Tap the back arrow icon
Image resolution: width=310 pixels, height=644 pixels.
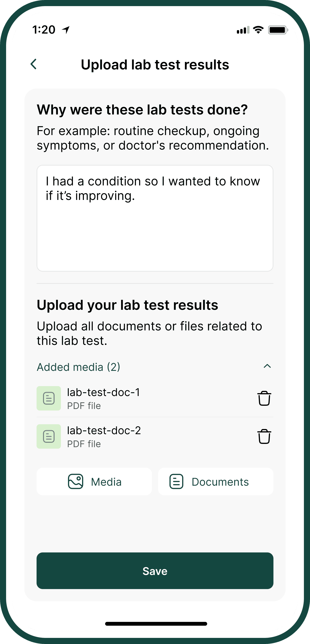pyautogui.click(x=34, y=64)
